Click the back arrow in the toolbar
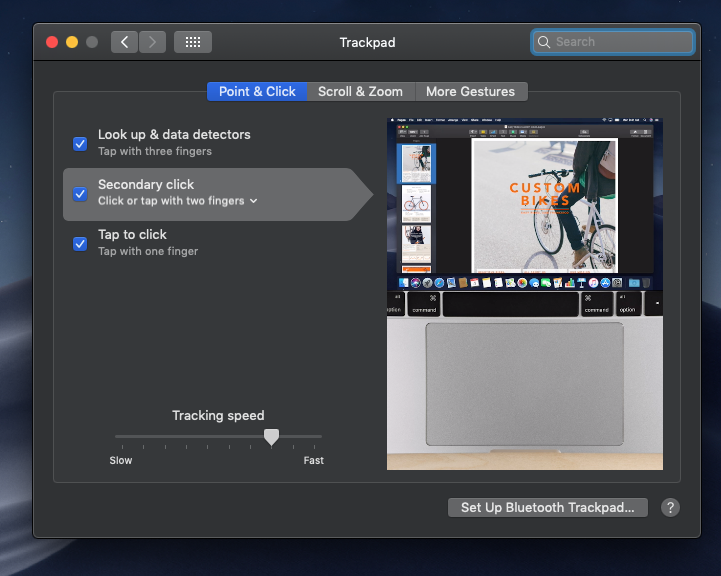The width and height of the screenshot is (721, 576). click(x=125, y=42)
